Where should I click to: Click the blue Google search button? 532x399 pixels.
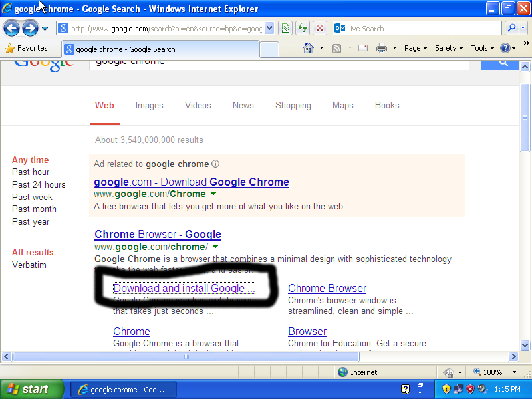pyautogui.click(x=500, y=65)
